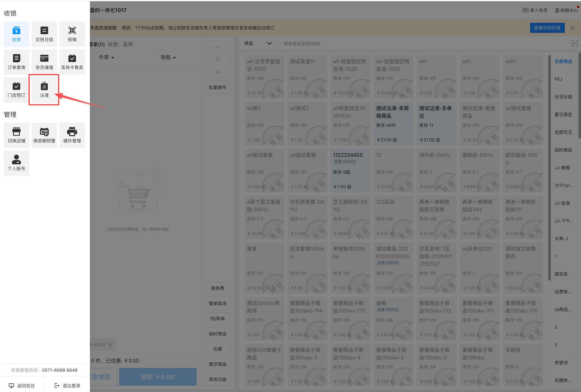Screen dimensions: 581x392
Task: Open 交班日结 shift handover
Action: 44,34
